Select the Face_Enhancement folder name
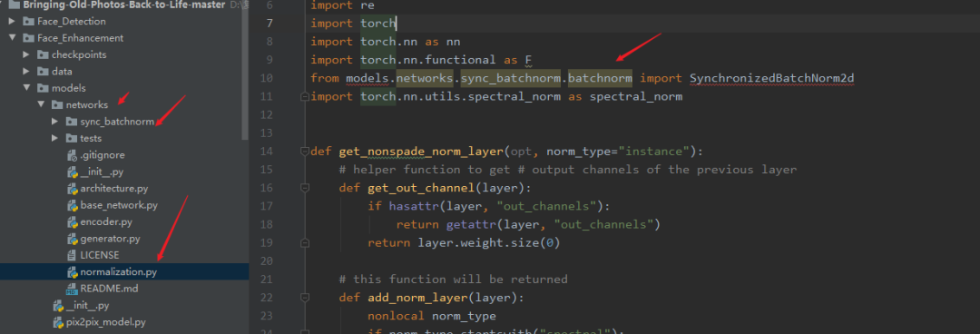Screen dimensions: 980x334 pyautogui.click(x=80, y=38)
